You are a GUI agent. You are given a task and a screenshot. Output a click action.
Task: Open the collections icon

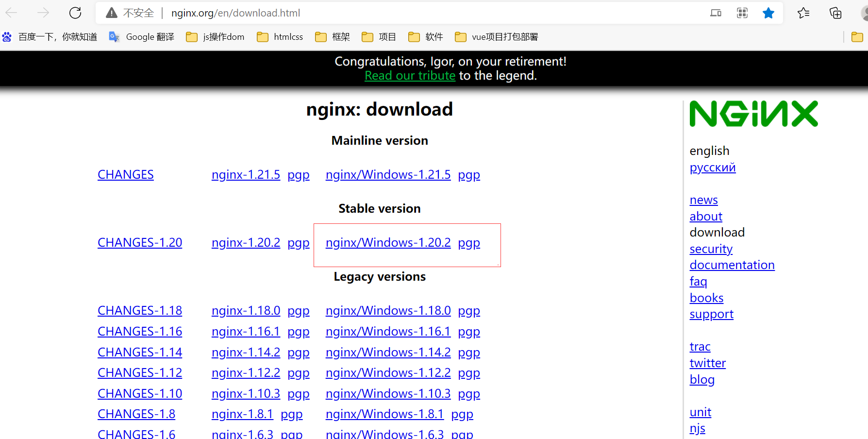click(x=835, y=13)
